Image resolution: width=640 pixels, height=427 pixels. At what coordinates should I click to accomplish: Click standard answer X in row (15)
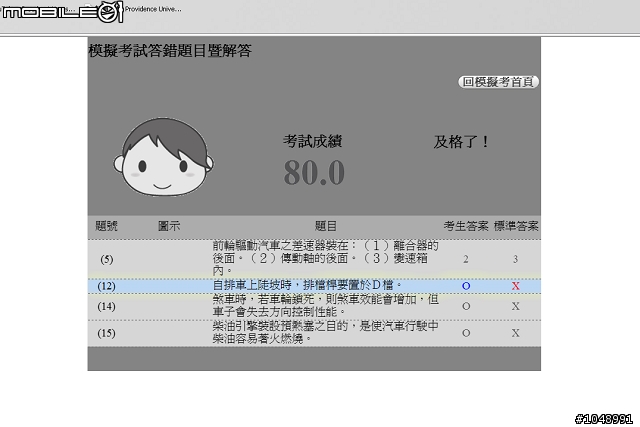pyautogui.click(x=516, y=333)
